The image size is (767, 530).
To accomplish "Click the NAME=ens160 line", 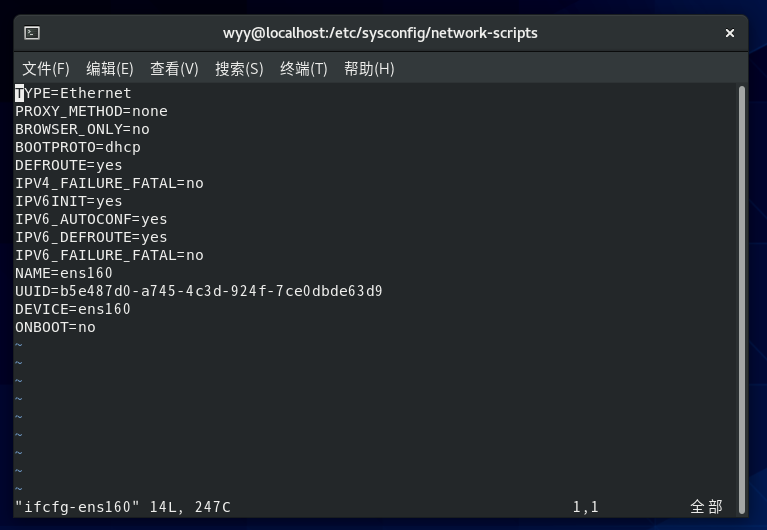I will point(64,273).
